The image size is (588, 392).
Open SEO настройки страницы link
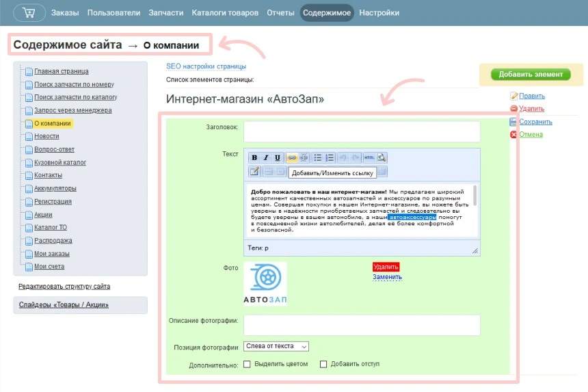point(206,66)
